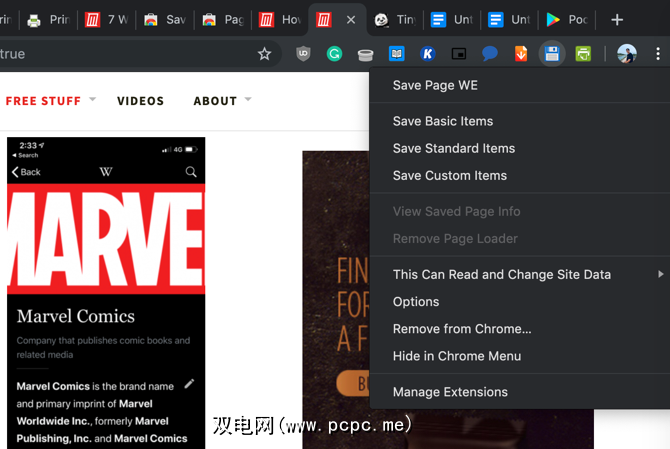Screen dimensions: 670x449
Task: Click the orange download arrow extension
Action: click(x=521, y=54)
